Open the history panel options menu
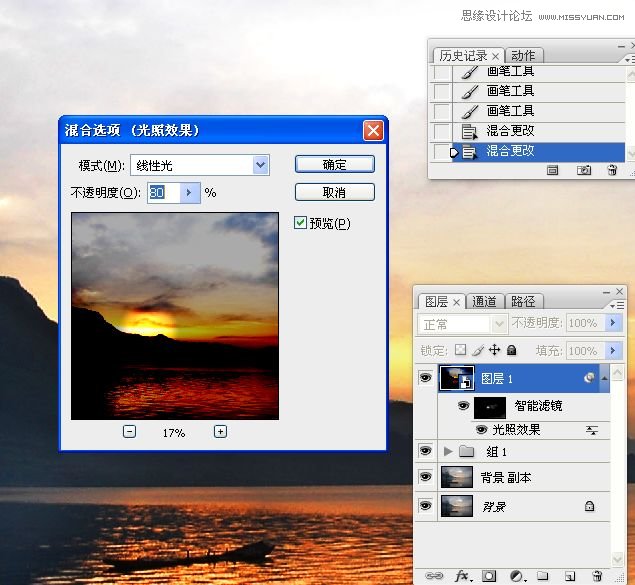 629,60
